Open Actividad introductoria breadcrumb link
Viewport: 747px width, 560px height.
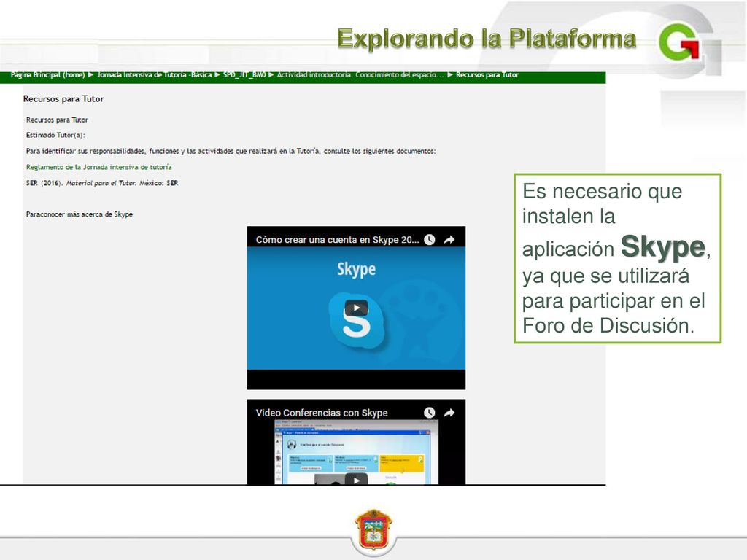(360, 75)
